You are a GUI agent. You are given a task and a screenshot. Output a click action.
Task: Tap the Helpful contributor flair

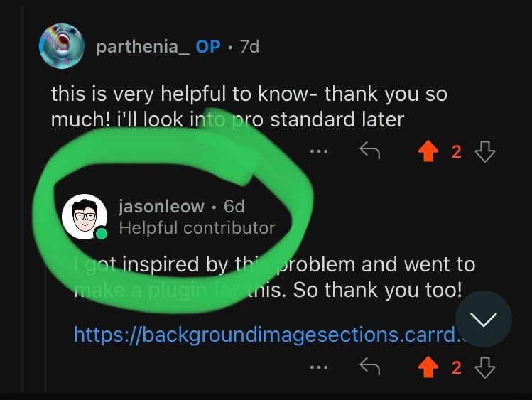[197, 227]
